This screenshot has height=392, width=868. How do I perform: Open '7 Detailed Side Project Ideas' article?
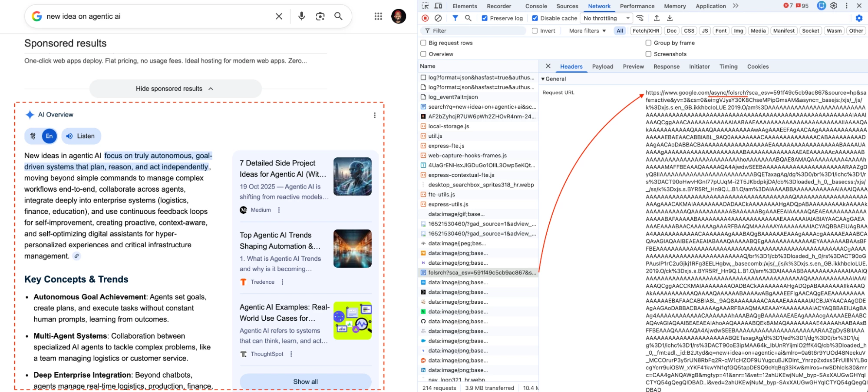coord(283,169)
